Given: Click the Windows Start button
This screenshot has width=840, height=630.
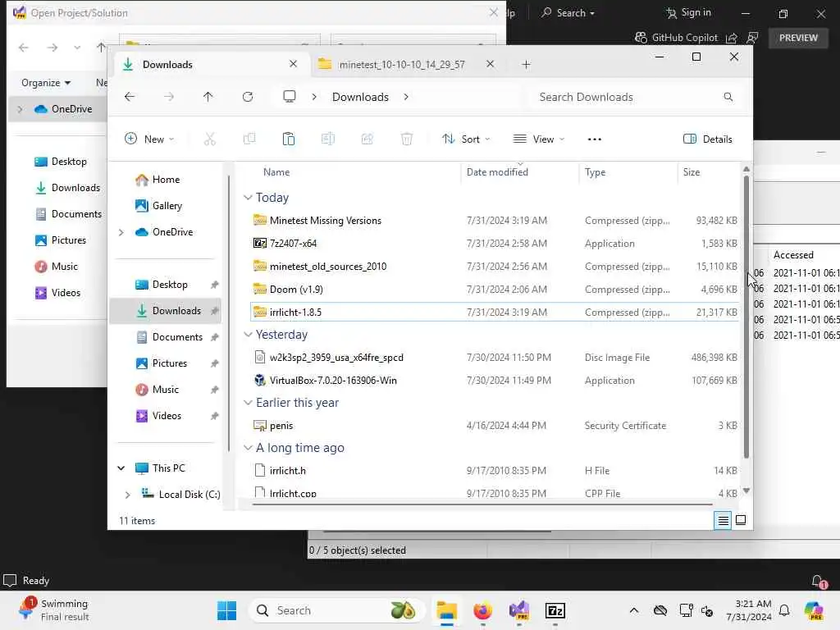Looking at the screenshot, I should coord(226,610).
